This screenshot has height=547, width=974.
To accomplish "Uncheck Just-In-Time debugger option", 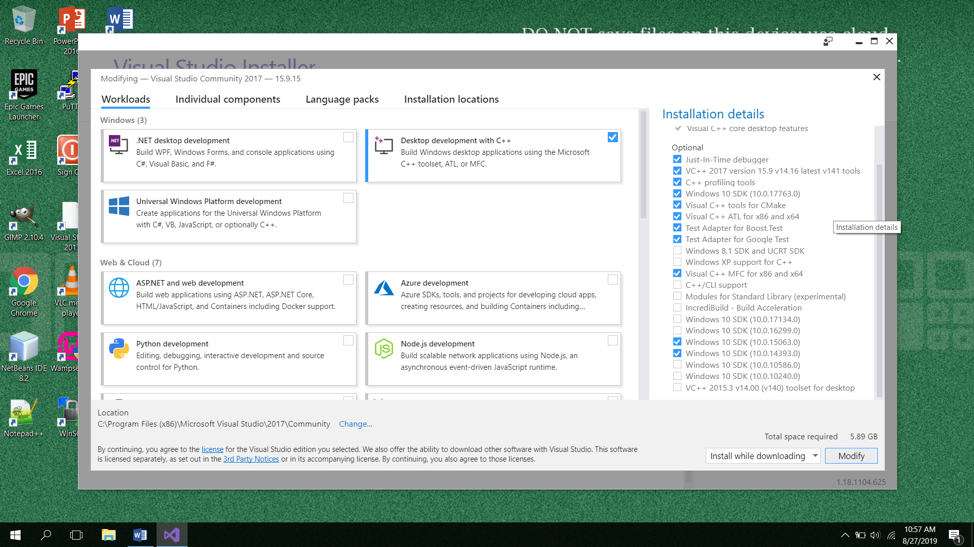I will click(677, 159).
